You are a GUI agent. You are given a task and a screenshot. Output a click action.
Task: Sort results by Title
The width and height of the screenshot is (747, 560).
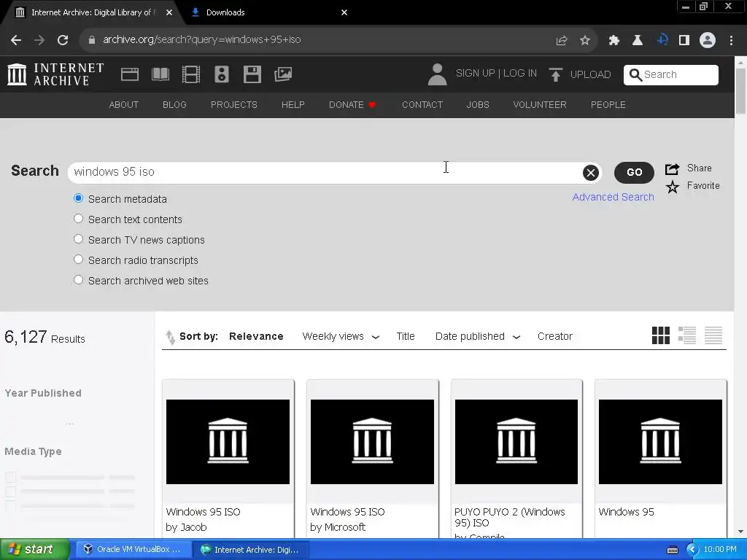406,337
